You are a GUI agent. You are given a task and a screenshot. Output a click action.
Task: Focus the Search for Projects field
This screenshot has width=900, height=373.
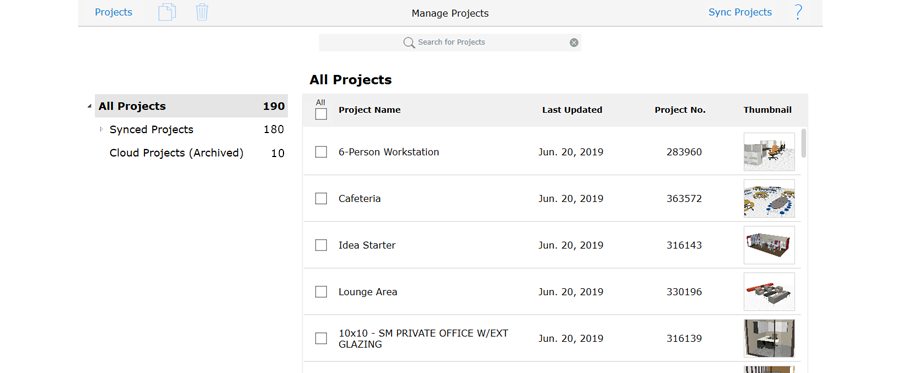450,42
